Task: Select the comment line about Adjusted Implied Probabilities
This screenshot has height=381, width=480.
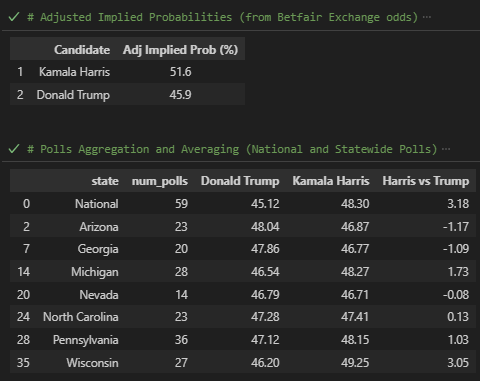Action: pos(222,17)
